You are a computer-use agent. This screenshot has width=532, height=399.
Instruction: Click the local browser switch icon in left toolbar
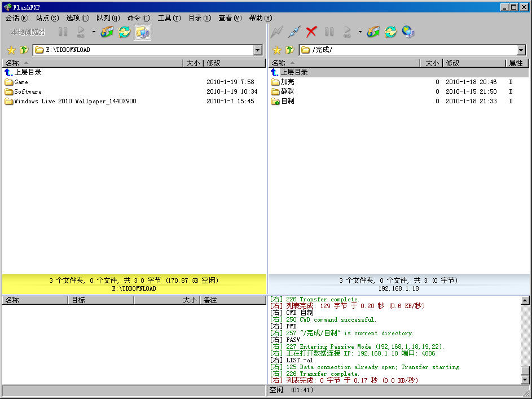coord(142,32)
